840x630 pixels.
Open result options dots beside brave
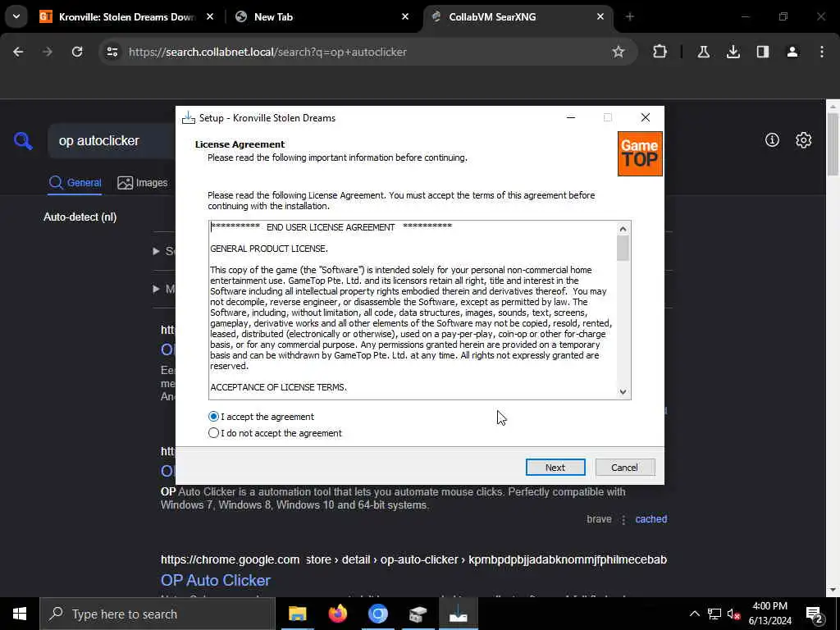[x=623, y=519]
